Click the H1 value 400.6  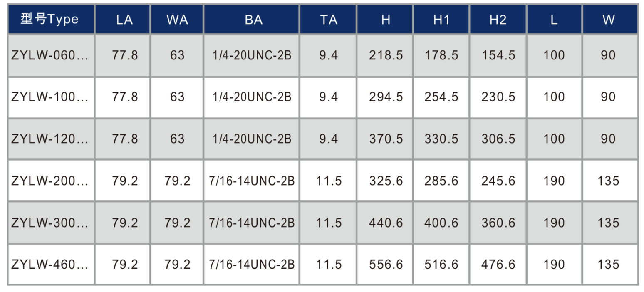point(441,223)
